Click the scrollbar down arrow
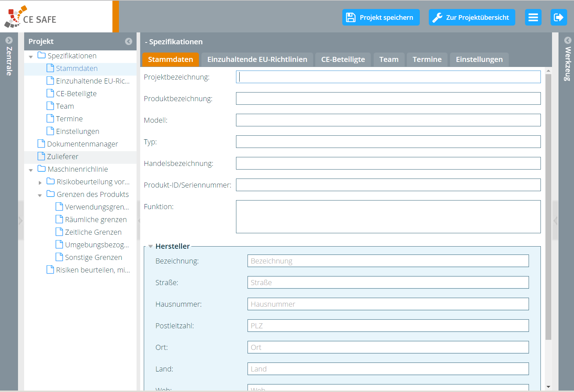This screenshot has height=392, width=574. (548, 387)
